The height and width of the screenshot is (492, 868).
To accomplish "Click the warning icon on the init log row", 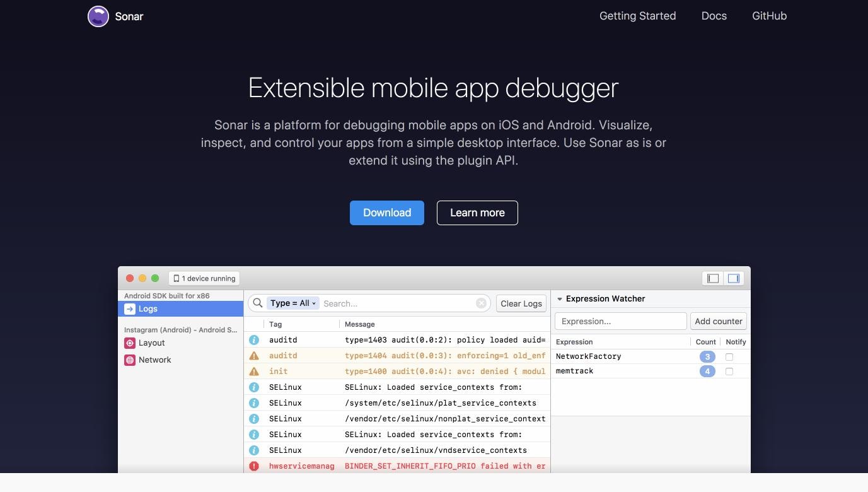I will [x=254, y=371].
